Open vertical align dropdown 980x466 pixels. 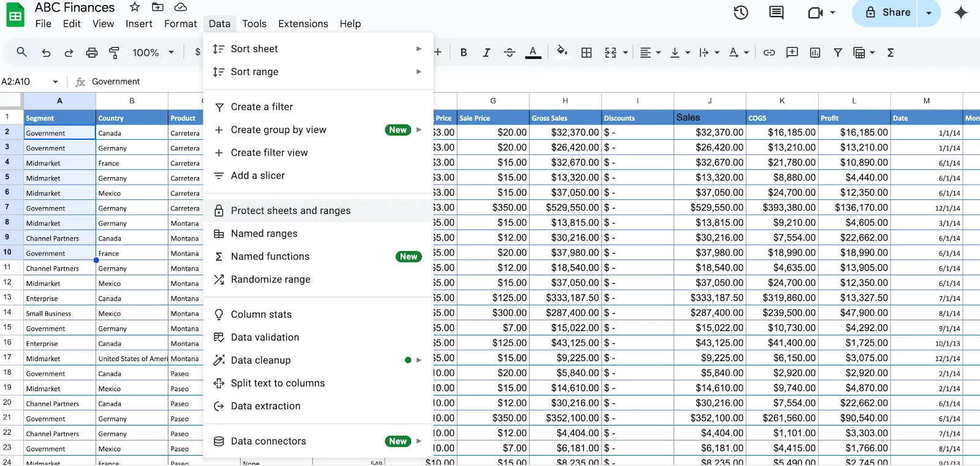point(680,53)
